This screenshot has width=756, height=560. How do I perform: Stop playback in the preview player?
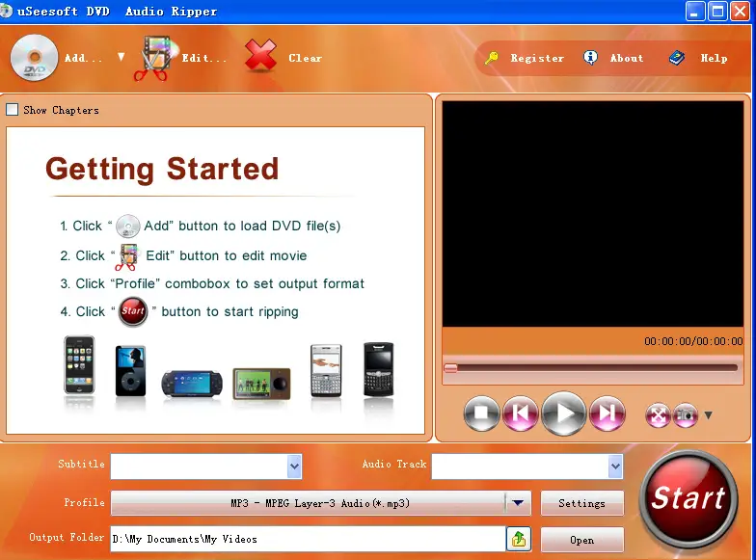pos(481,413)
